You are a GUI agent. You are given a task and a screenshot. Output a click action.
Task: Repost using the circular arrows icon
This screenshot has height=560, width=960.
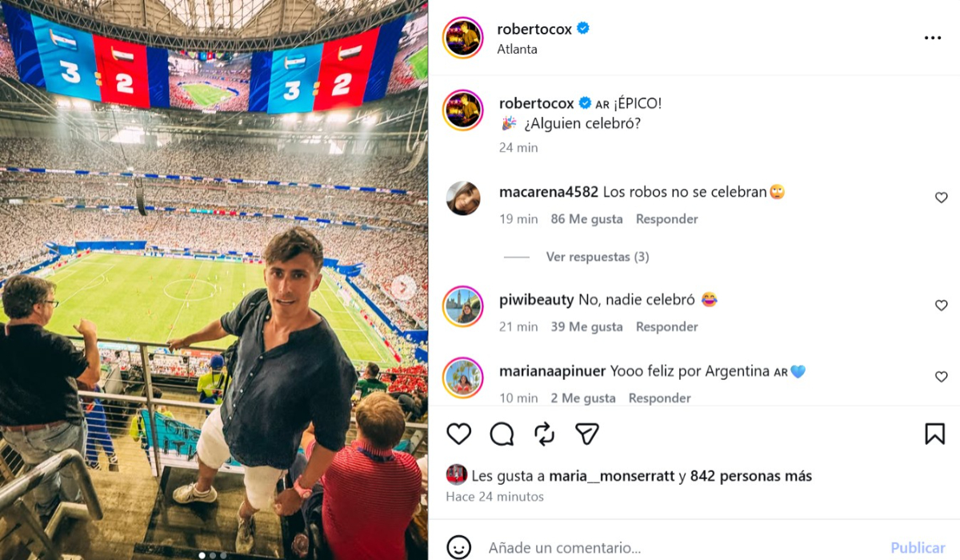[x=545, y=434]
